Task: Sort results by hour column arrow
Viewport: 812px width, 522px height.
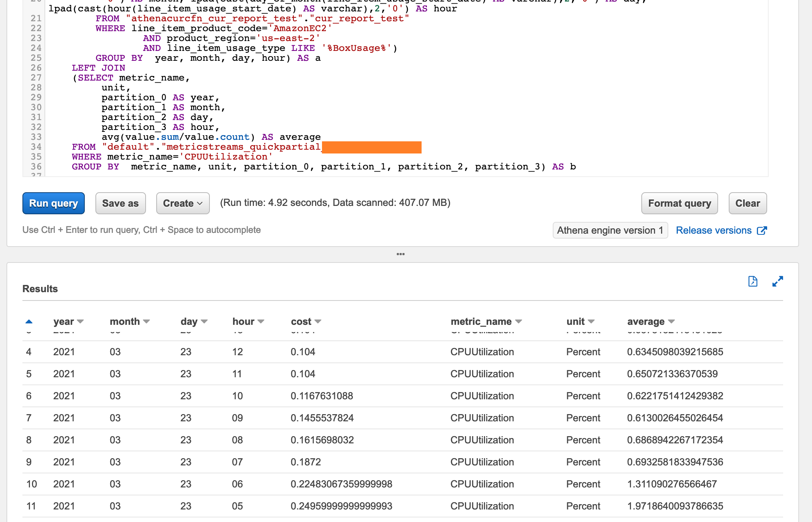Action: [261, 321]
